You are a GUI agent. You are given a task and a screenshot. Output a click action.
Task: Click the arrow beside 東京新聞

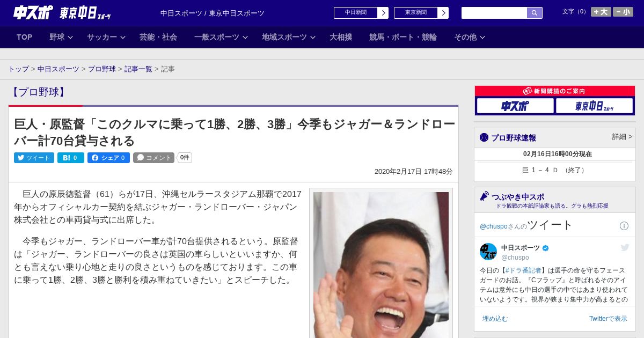pyautogui.click(x=443, y=13)
